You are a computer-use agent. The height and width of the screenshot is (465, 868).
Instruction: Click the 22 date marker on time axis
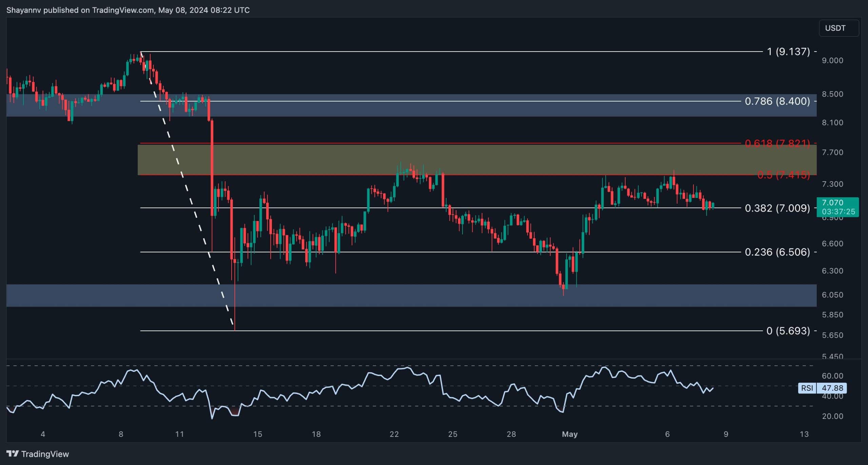pyautogui.click(x=394, y=434)
